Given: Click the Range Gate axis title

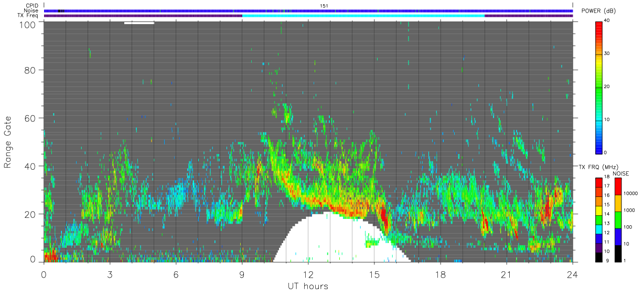Looking at the screenshot, I should coord(8,141).
